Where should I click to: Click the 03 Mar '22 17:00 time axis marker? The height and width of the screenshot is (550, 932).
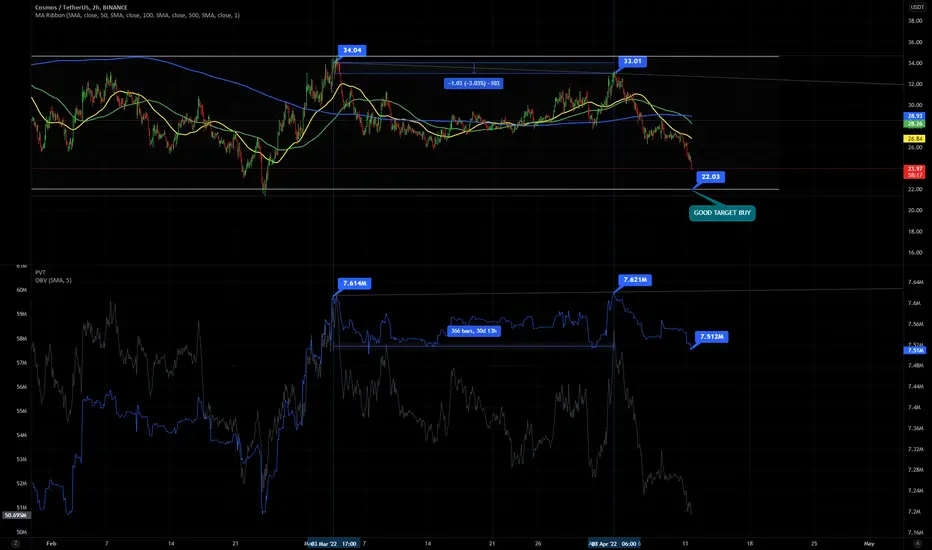pos(332,543)
